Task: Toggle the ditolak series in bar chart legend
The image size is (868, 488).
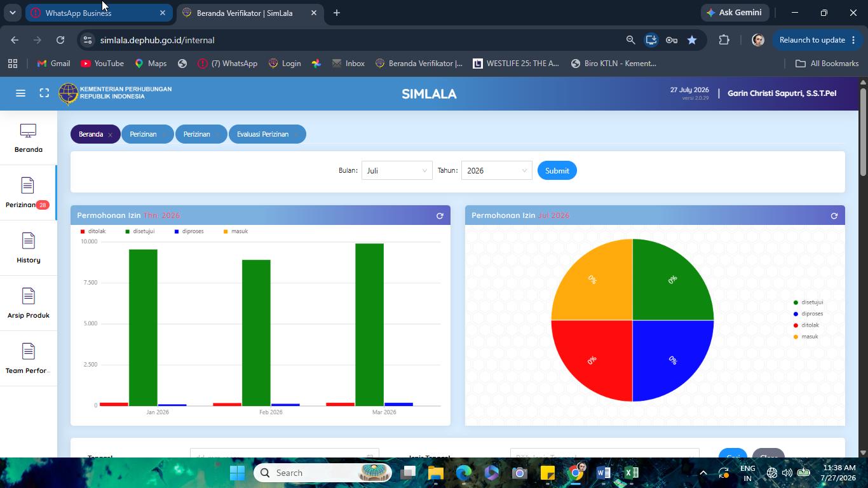Action: (93, 231)
